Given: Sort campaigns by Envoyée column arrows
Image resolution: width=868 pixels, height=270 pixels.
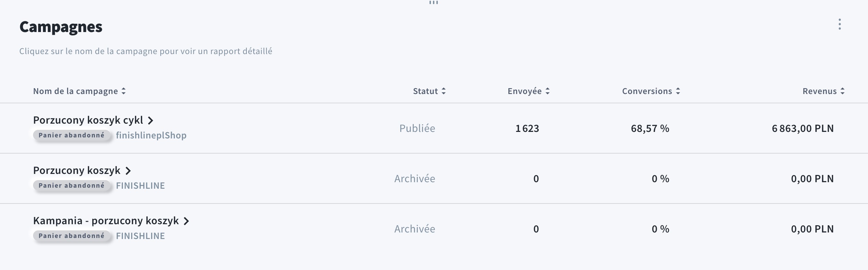Looking at the screenshot, I should pos(548,91).
